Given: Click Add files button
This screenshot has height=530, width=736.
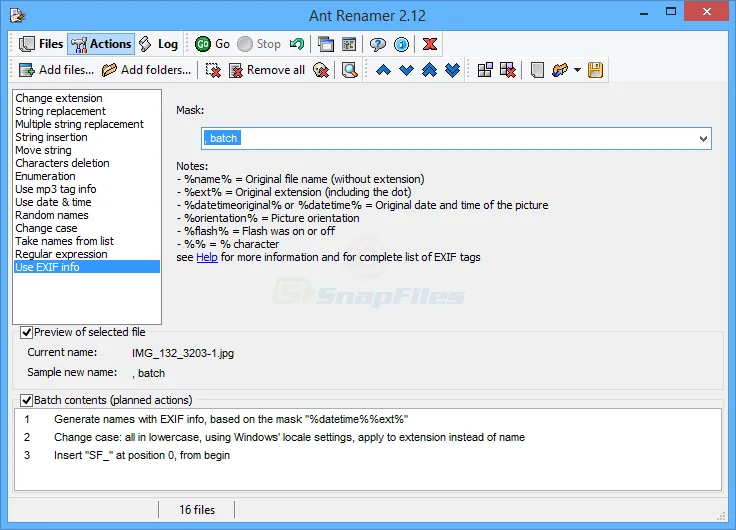Looking at the screenshot, I should 56,70.
